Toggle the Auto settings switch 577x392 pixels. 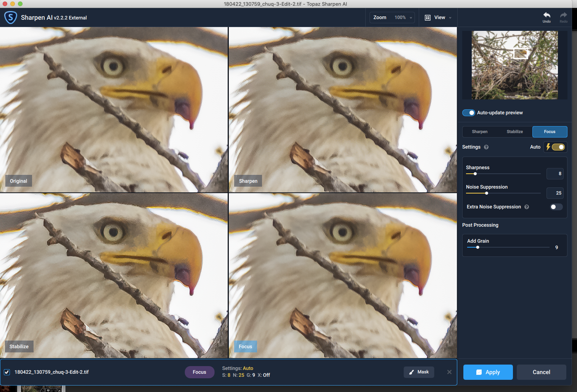pyautogui.click(x=558, y=147)
